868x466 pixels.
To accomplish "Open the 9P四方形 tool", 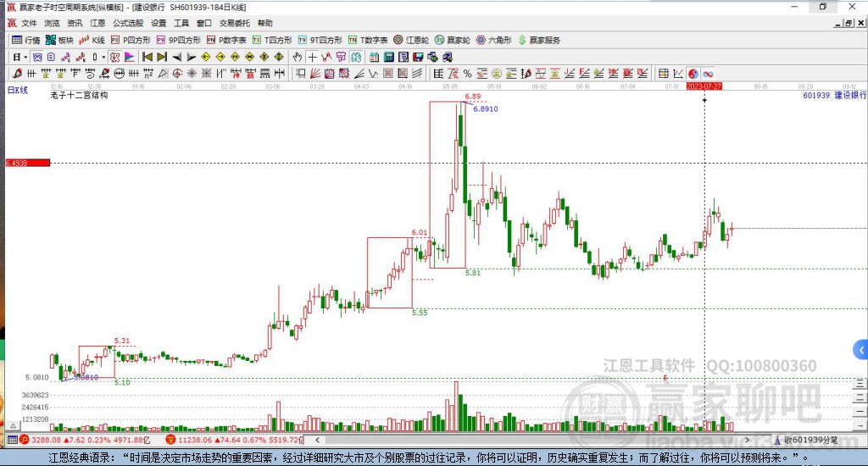I will [179, 40].
